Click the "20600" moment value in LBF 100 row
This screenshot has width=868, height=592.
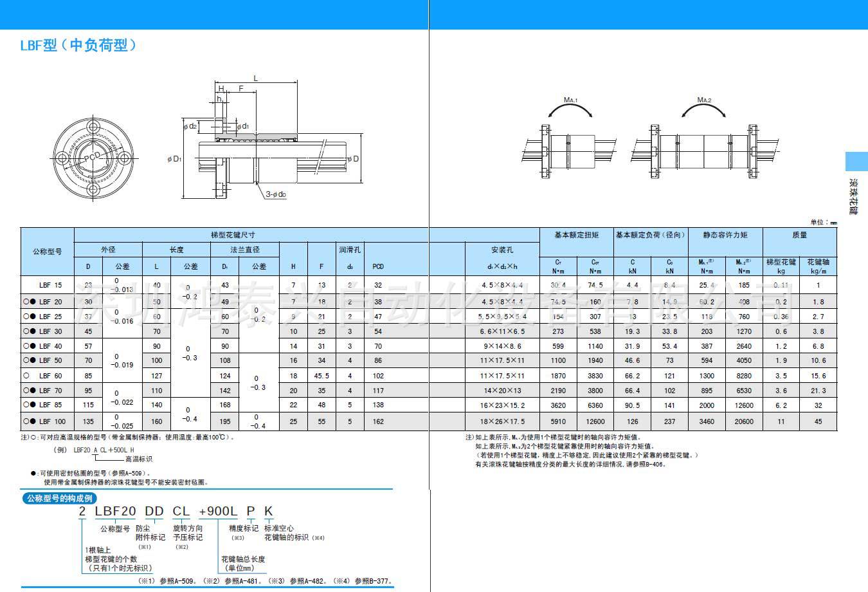click(744, 422)
